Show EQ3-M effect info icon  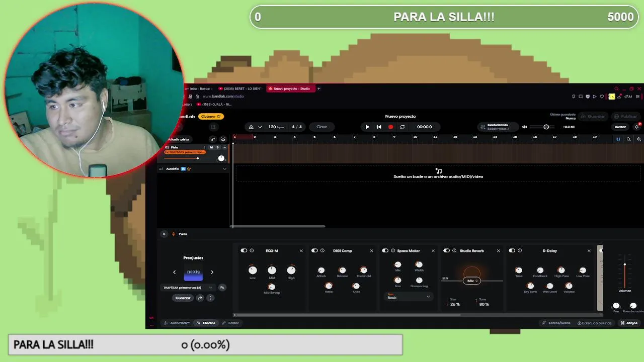coord(252,250)
